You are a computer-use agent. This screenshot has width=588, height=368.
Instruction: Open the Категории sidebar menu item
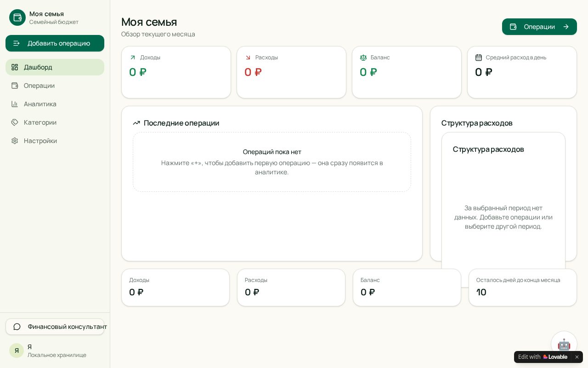coord(55,122)
